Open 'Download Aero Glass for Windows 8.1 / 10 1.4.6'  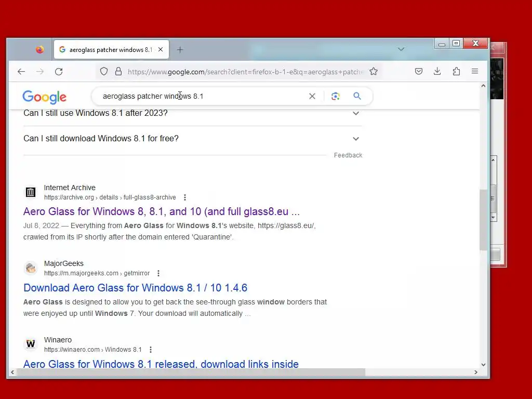(x=136, y=288)
